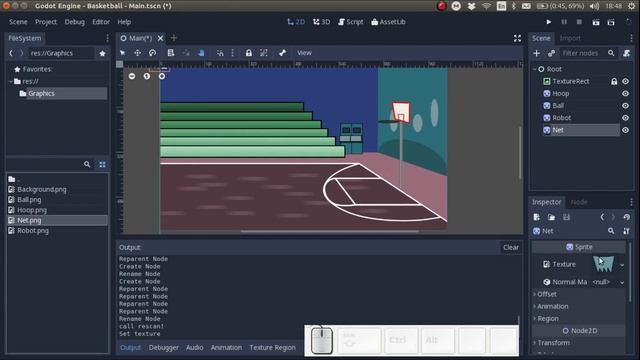The height and width of the screenshot is (360, 640).
Task: Open the skeleton bone options icon
Action: pos(282,53)
